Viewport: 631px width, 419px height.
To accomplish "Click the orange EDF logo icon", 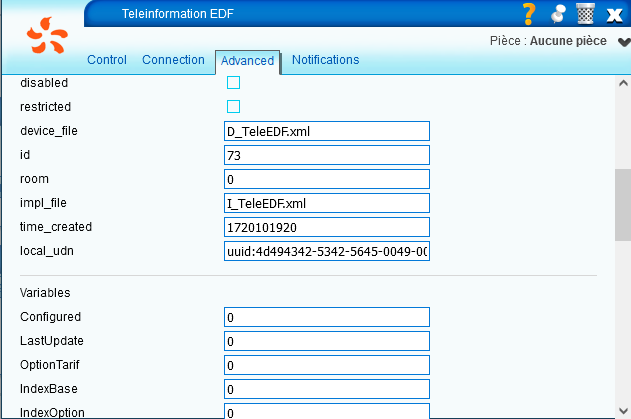I will pyautogui.click(x=47, y=35).
